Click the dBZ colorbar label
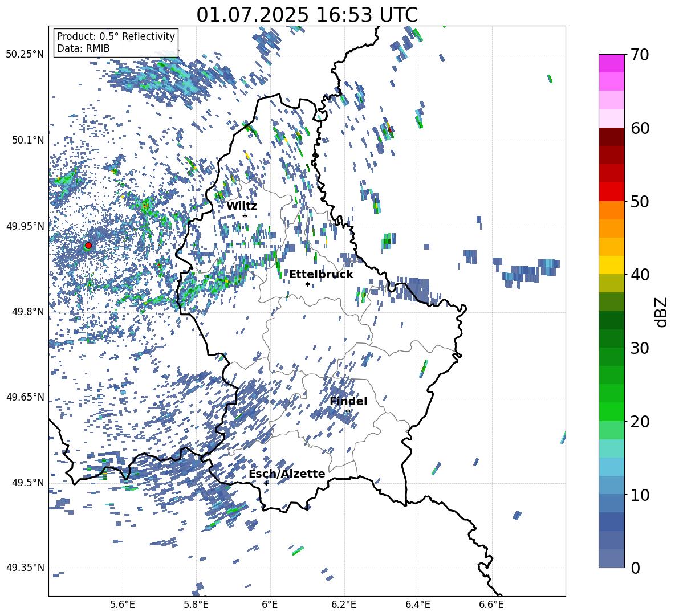 click(x=662, y=312)
